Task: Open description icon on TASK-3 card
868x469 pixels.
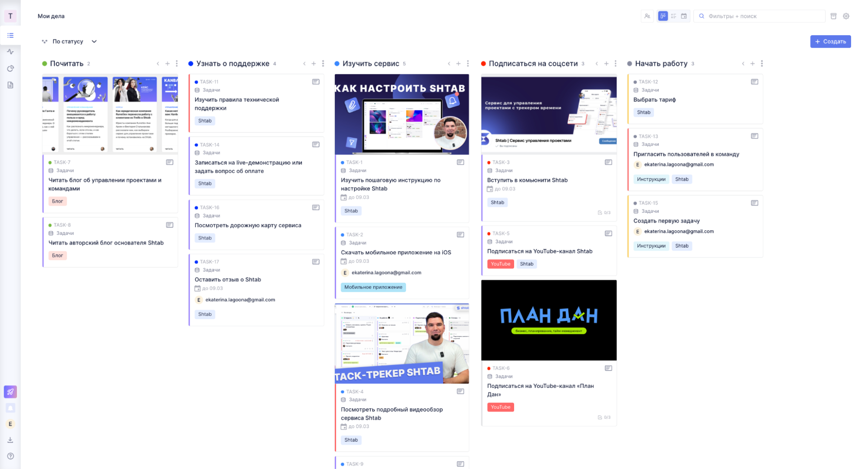Action: coord(608,162)
